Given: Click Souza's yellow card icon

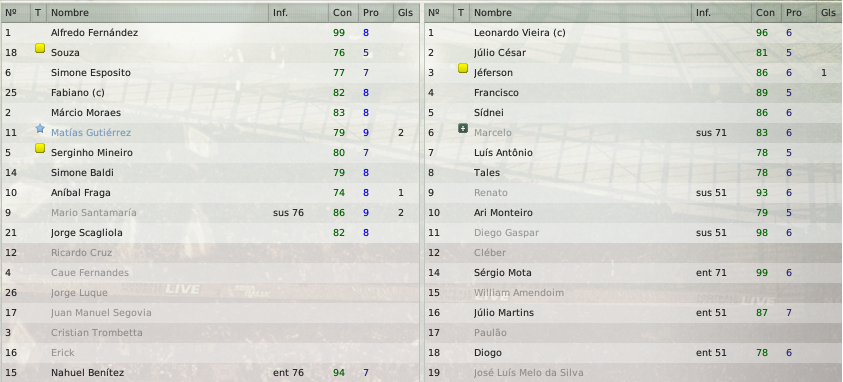Looking at the screenshot, I should point(40,48).
